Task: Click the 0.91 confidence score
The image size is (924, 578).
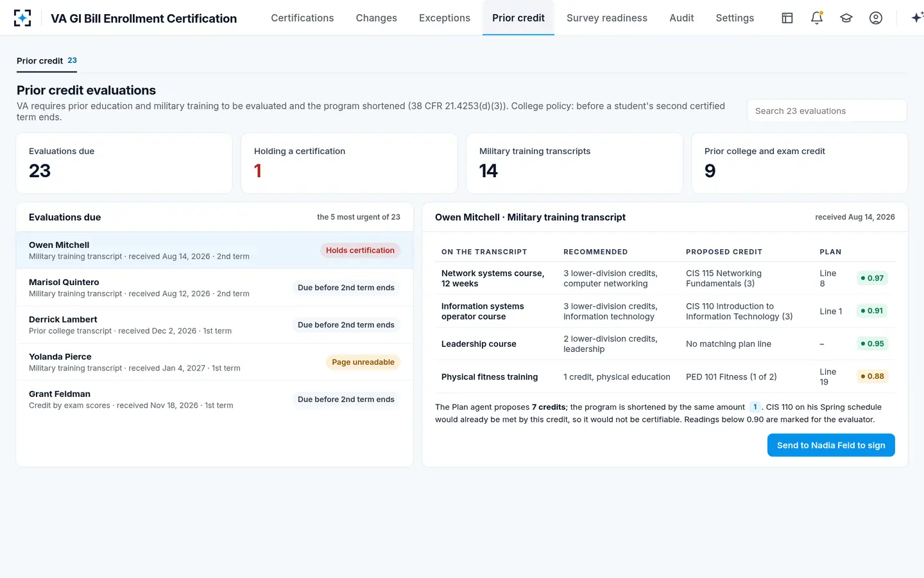Action: click(x=871, y=311)
